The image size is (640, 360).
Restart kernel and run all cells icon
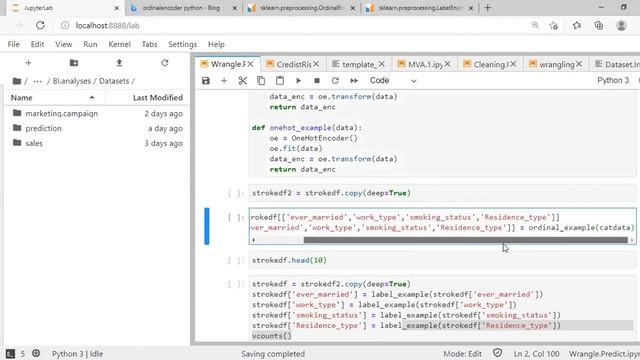point(354,80)
